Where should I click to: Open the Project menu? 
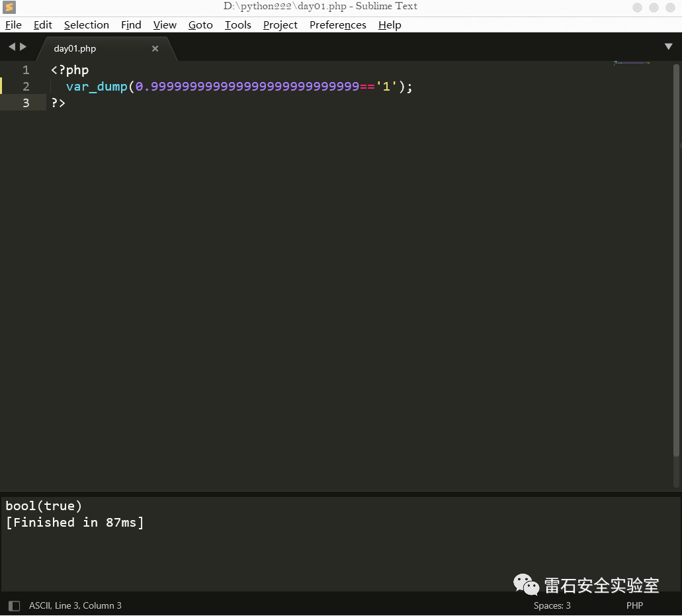point(280,25)
